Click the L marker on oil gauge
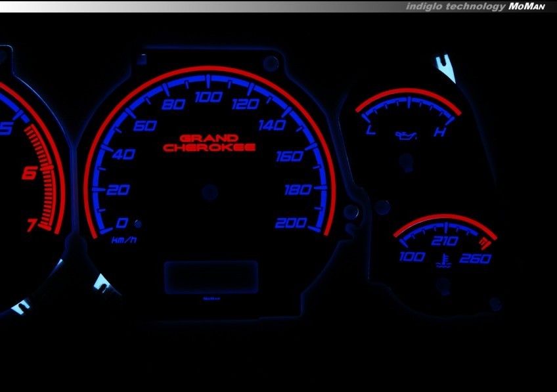This screenshot has width=557, height=392. click(x=370, y=133)
